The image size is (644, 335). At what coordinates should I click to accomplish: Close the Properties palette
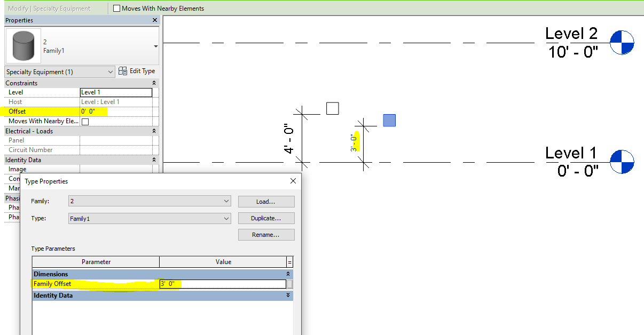coord(155,20)
